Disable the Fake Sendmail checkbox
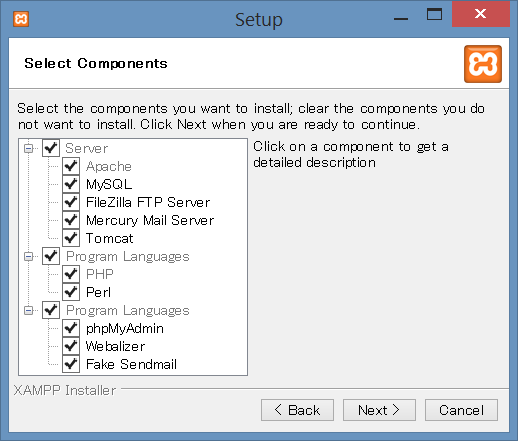Viewport: 518px width, 441px height. pyautogui.click(x=71, y=364)
